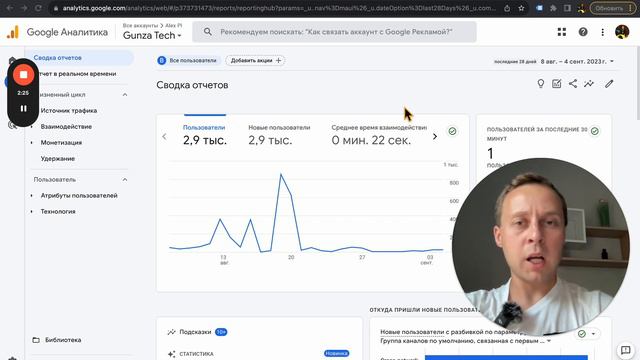Image resolution: width=640 pixels, height=360 pixels.
Task: Open Подсказки insights card header
Action: click(x=195, y=332)
